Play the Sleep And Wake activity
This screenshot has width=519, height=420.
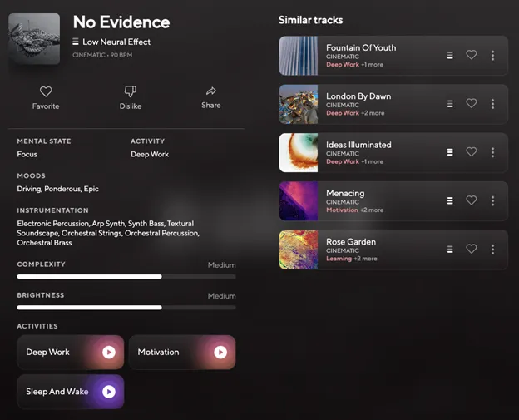point(109,392)
